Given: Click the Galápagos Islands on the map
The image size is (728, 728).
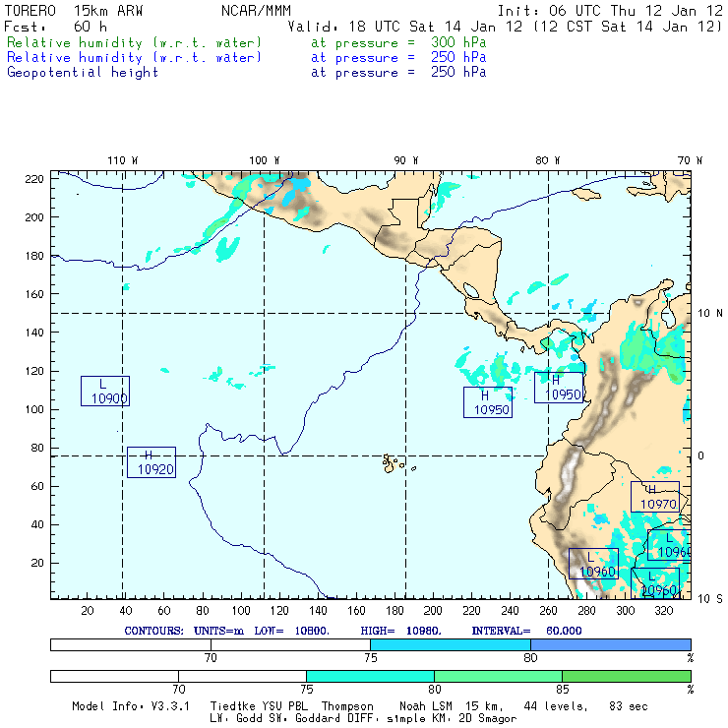Looking at the screenshot, I should click(397, 463).
